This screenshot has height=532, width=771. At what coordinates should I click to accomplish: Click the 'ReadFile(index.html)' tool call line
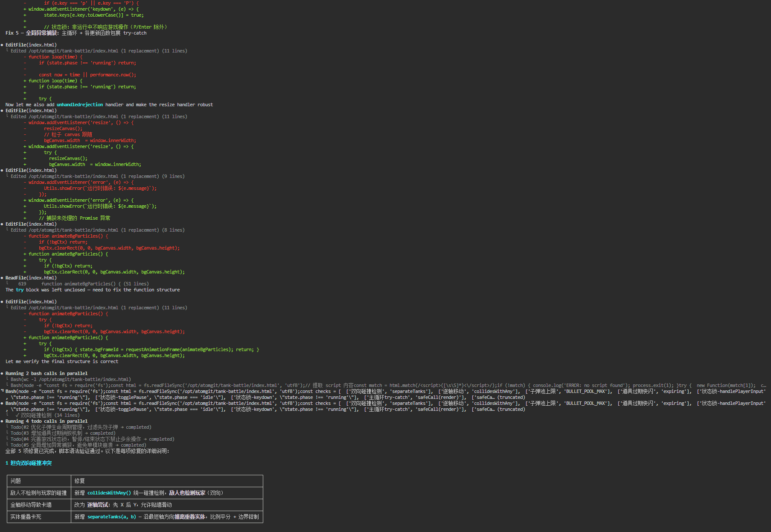click(x=31, y=278)
